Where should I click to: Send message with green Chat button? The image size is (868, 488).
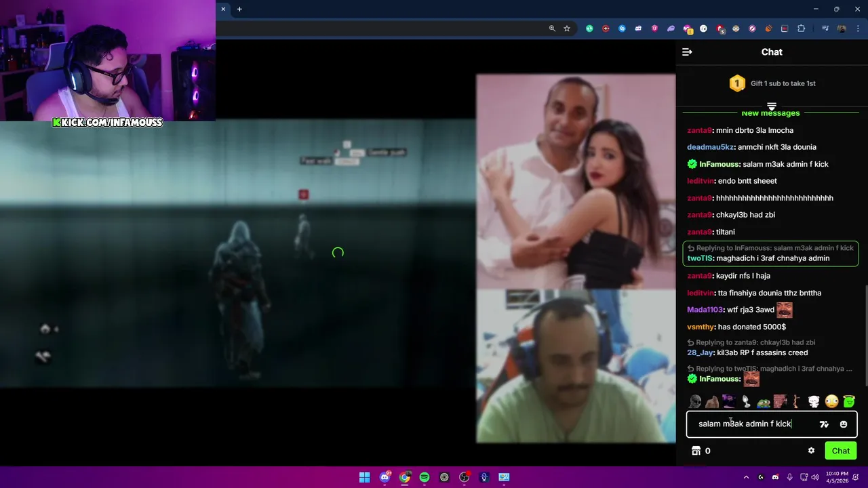[x=841, y=451]
